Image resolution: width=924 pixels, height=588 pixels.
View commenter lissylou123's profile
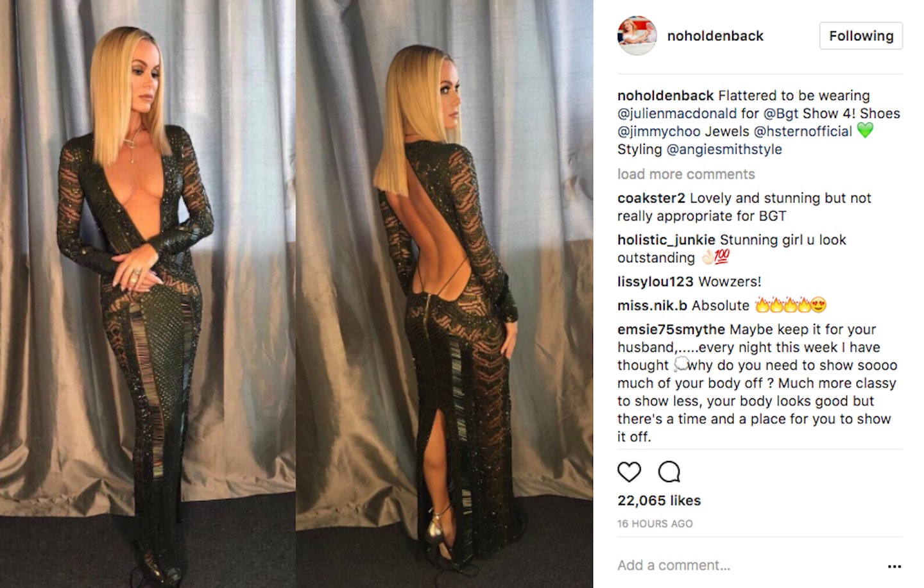coord(655,281)
